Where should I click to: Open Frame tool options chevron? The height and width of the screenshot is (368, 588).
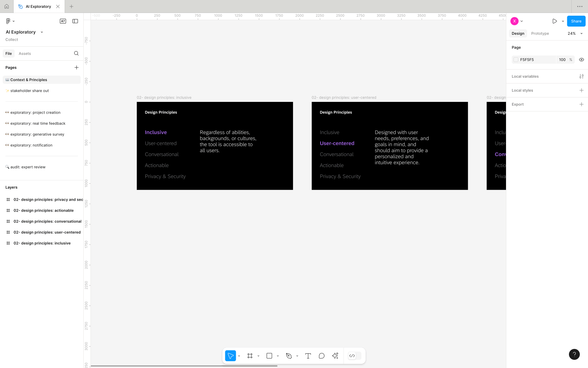[258, 356]
